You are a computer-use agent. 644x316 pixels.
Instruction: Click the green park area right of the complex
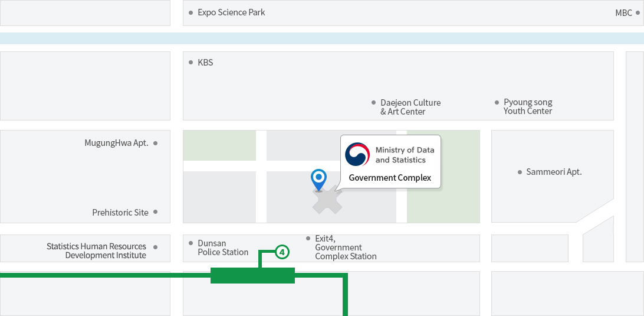click(x=443, y=201)
